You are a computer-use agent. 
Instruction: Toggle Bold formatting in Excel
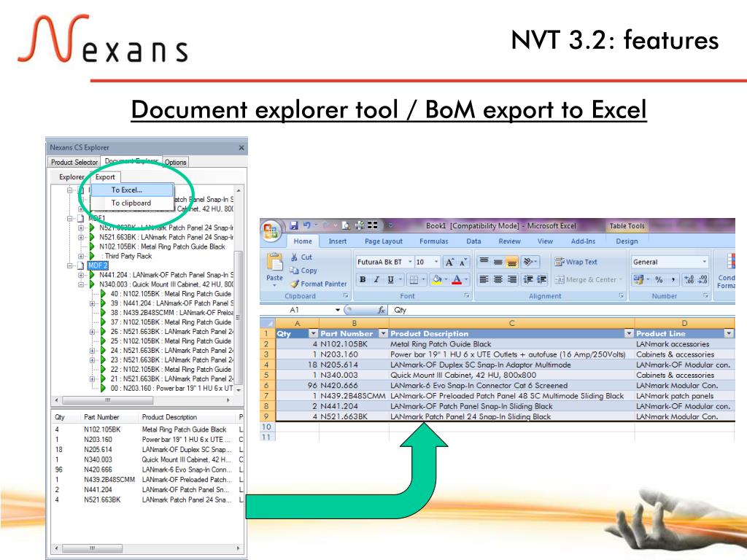[x=363, y=279]
